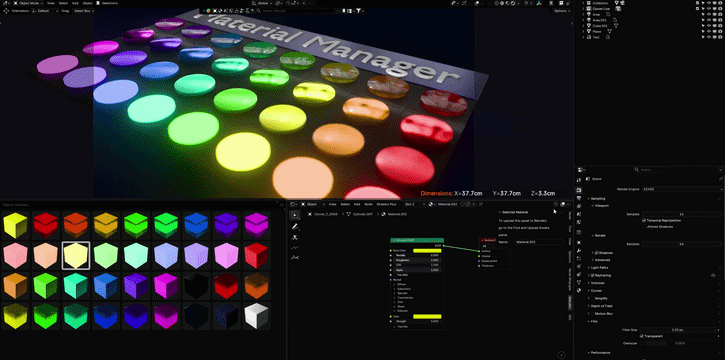Activate the Select Box tool in node editor

295,215
